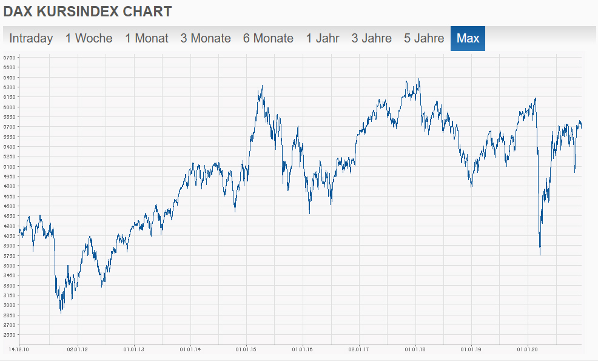This screenshot has width=598, height=364.
Task: Click the 5700 y-axis value
Action: 10,127
